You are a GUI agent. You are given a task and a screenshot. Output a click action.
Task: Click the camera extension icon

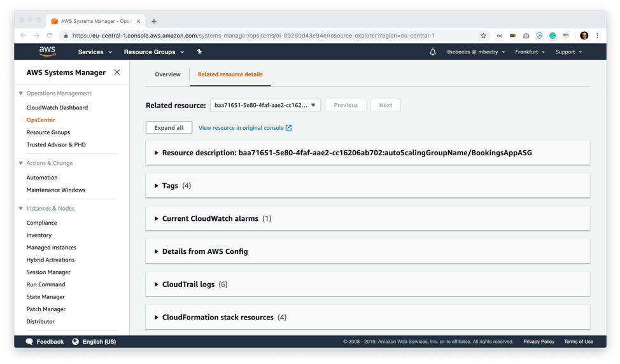point(526,36)
